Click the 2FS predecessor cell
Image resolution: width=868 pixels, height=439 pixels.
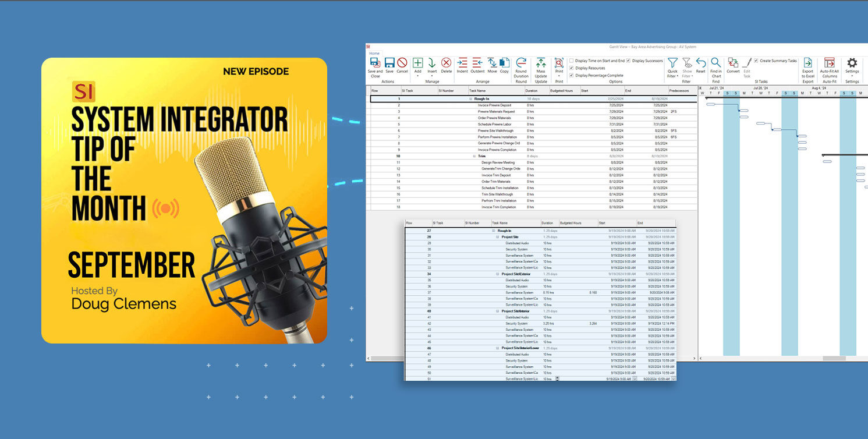click(x=674, y=112)
